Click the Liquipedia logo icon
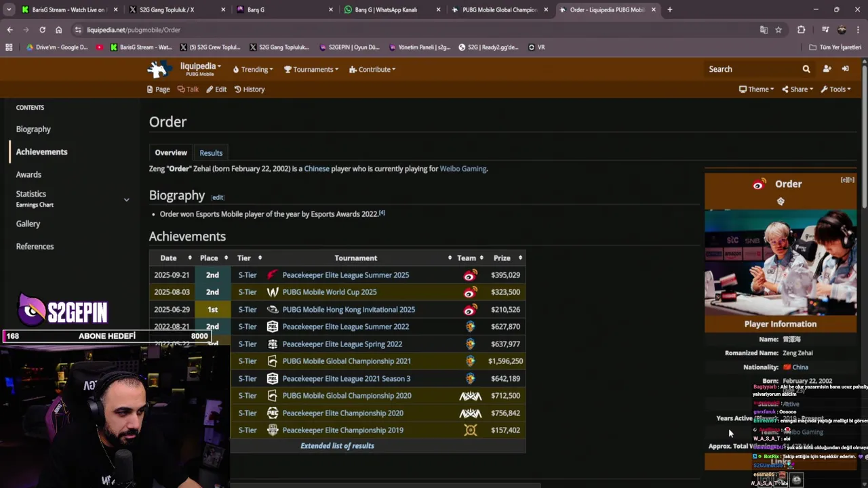Screen dimensions: 868x488 click(x=160, y=69)
